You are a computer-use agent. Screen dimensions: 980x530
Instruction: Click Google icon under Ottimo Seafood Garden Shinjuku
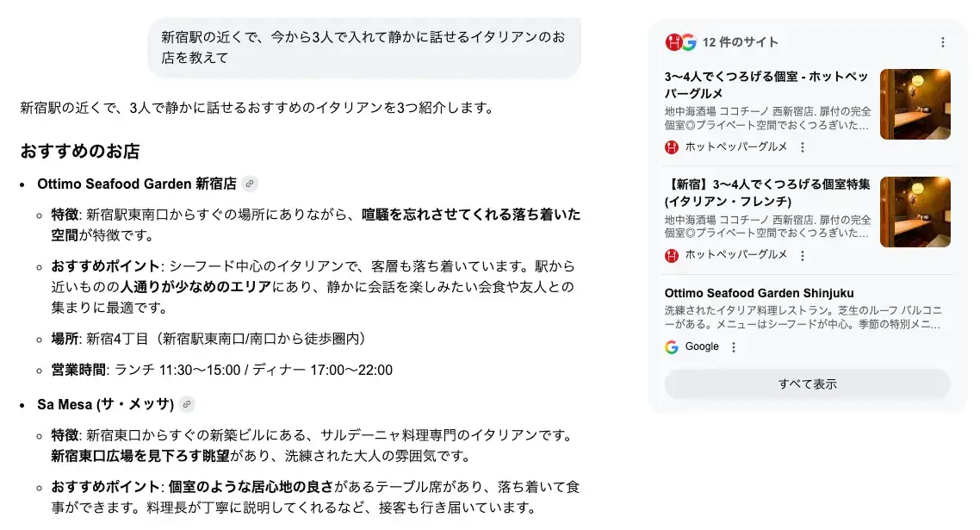pos(672,347)
